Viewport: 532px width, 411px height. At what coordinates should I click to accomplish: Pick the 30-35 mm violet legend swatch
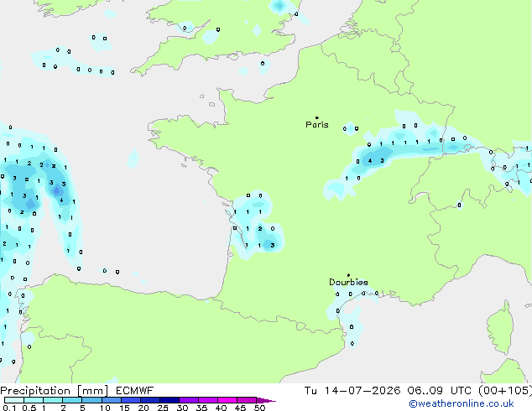click(189, 400)
